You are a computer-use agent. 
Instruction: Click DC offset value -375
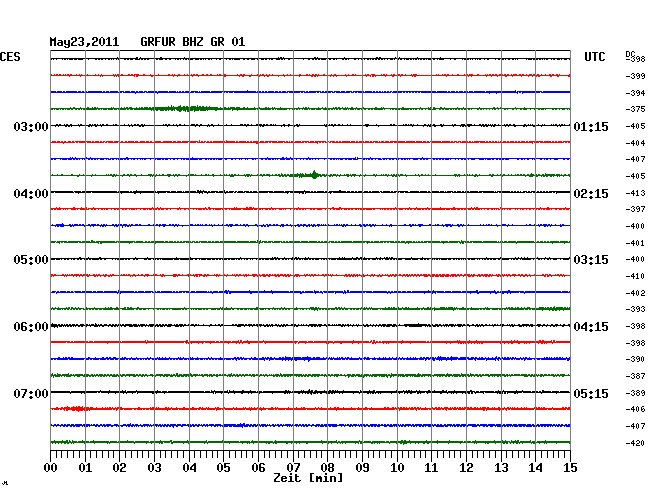pyautogui.click(x=635, y=109)
